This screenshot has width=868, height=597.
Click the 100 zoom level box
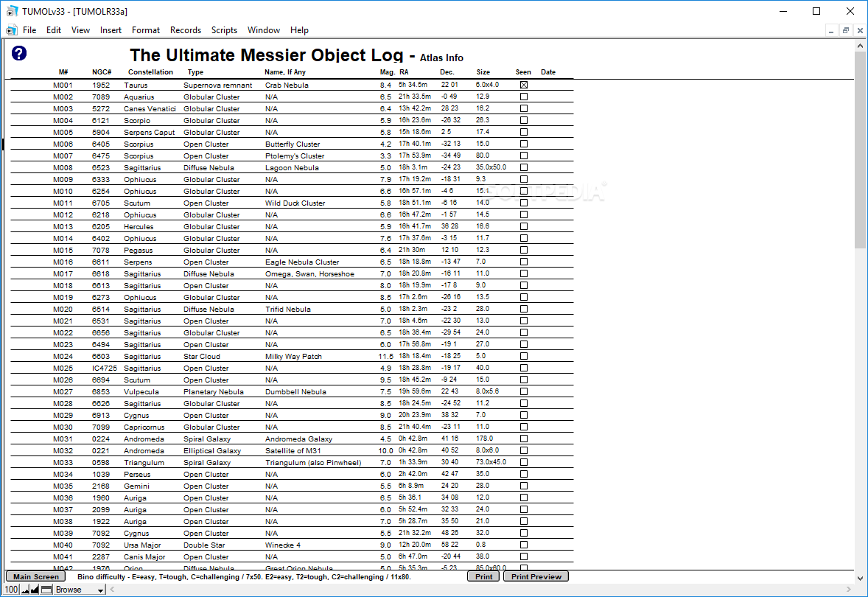(x=12, y=590)
